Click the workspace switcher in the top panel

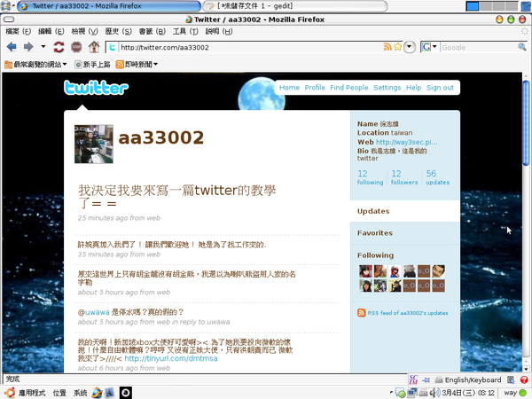click(492, 6)
